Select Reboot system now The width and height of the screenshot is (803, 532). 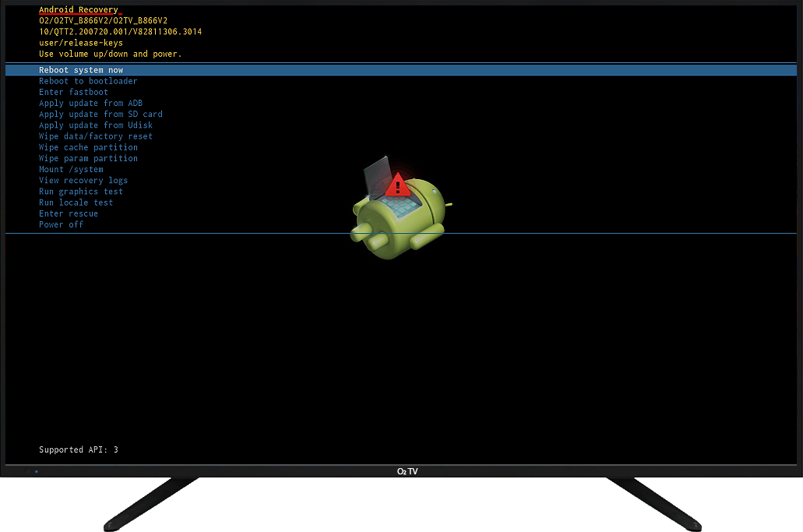(x=81, y=70)
